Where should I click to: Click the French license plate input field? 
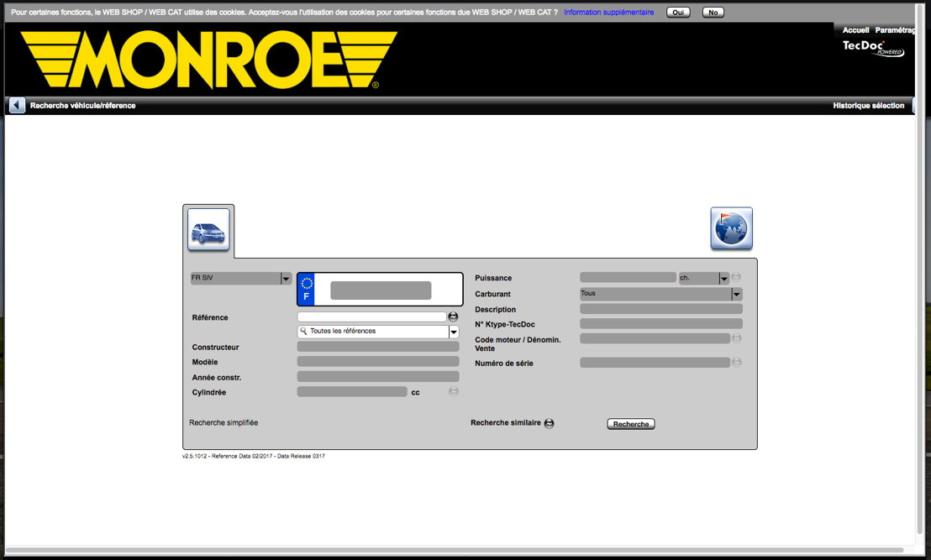point(381,290)
